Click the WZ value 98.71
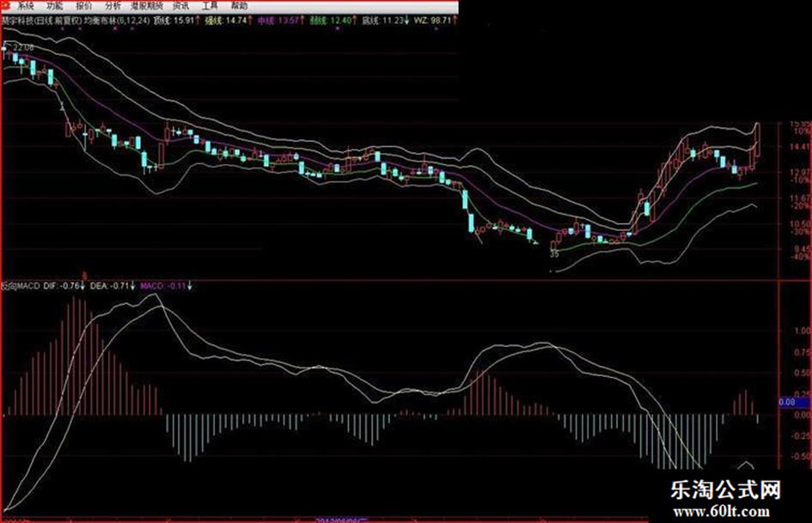This screenshot has height=523, width=812. pyautogui.click(x=441, y=21)
